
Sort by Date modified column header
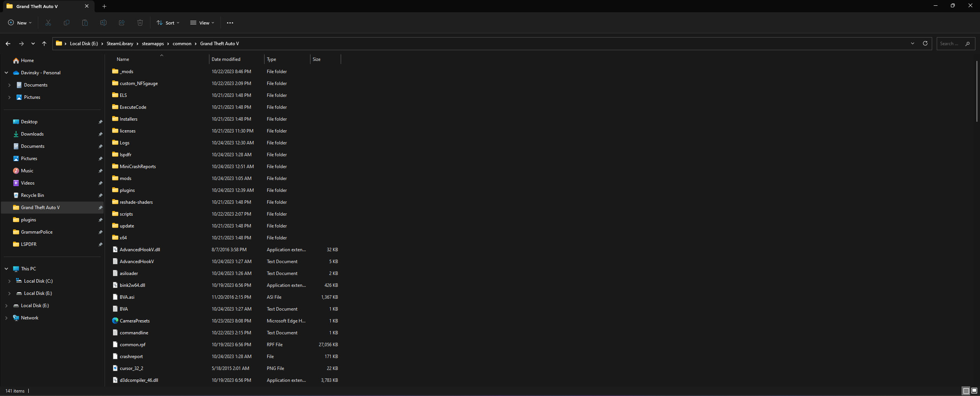[237, 59]
